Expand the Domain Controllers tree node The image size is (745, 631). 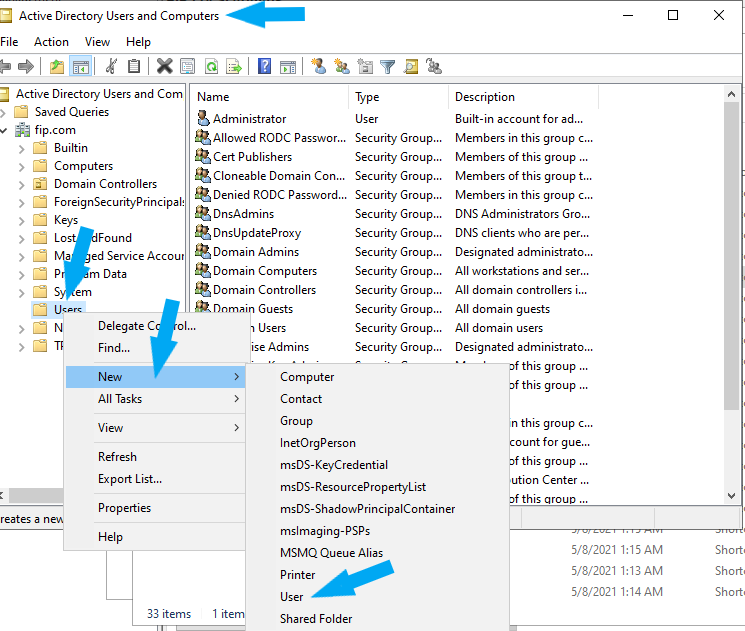(x=21, y=185)
